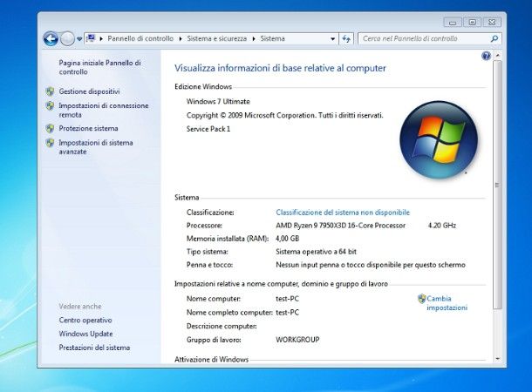532x392 pixels.
Task: Open help with the question mark icon
Action: click(x=486, y=56)
